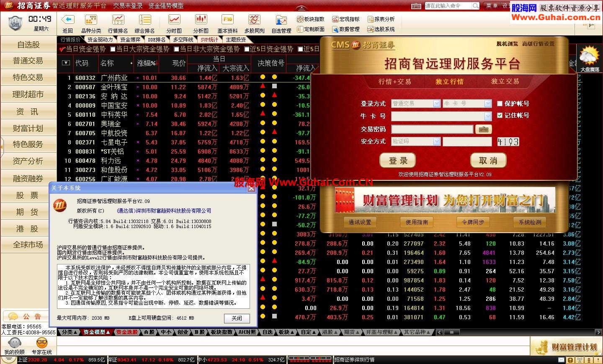603x364 pixels.
Task: Click the scroll left arrow after 其它品种
Action: tap(440, 332)
